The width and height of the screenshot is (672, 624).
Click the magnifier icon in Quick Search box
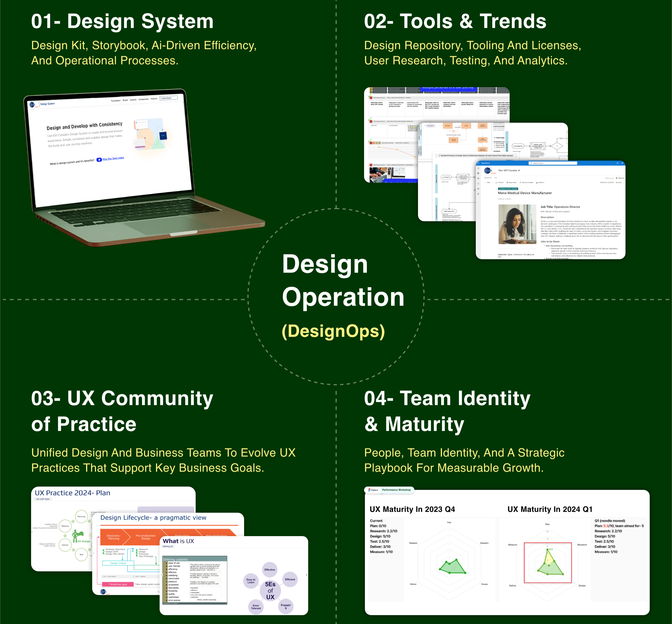161,98
